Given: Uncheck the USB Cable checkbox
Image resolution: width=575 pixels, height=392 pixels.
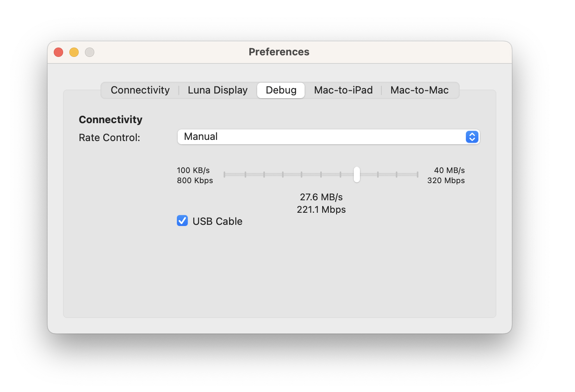Looking at the screenshot, I should pyautogui.click(x=182, y=221).
